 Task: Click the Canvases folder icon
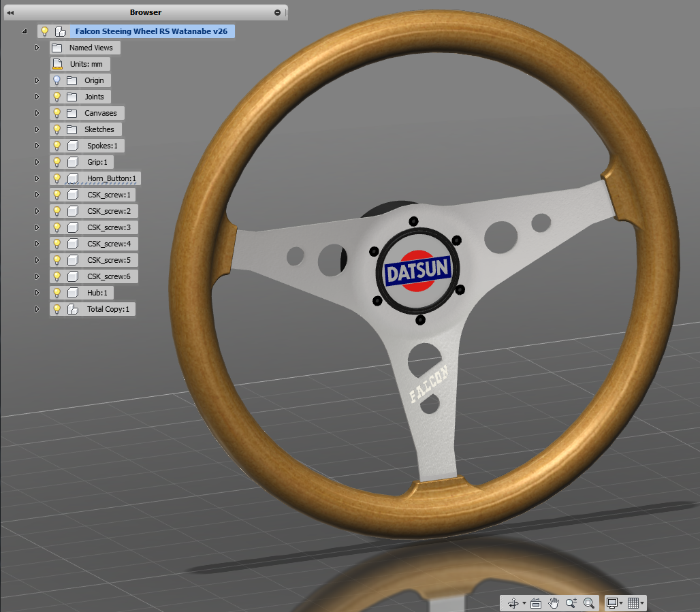pyautogui.click(x=72, y=113)
